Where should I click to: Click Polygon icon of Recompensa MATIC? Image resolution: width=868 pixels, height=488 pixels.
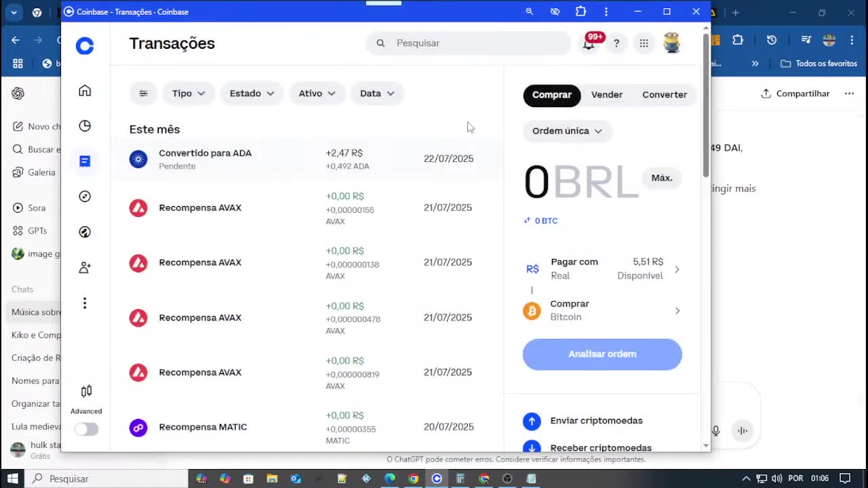coord(138,428)
